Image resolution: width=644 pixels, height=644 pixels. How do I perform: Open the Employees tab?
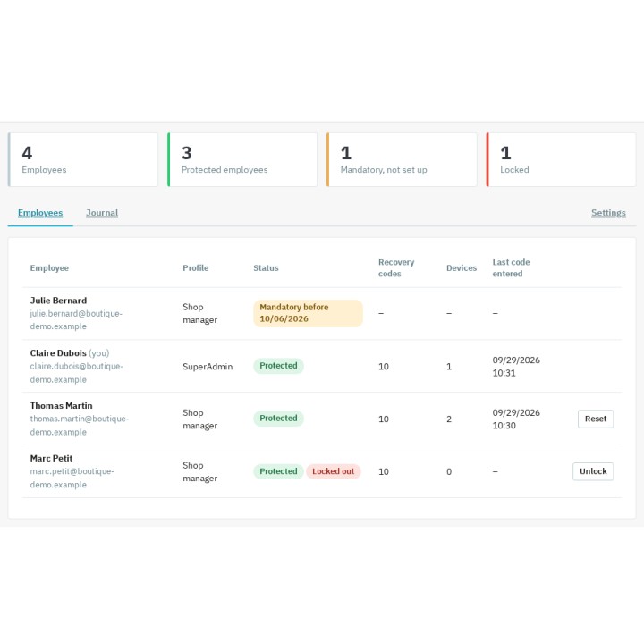click(40, 213)
